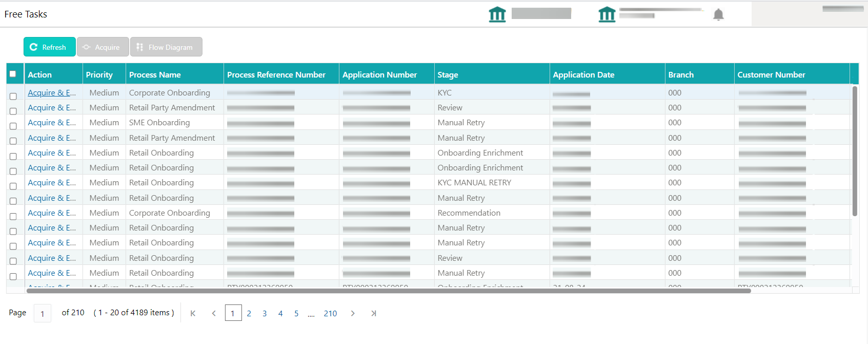The height and width of the screenshot is (344, 868).
Task: Check the Retail Onboarding Review row checkbox
Action: [13, 261]
